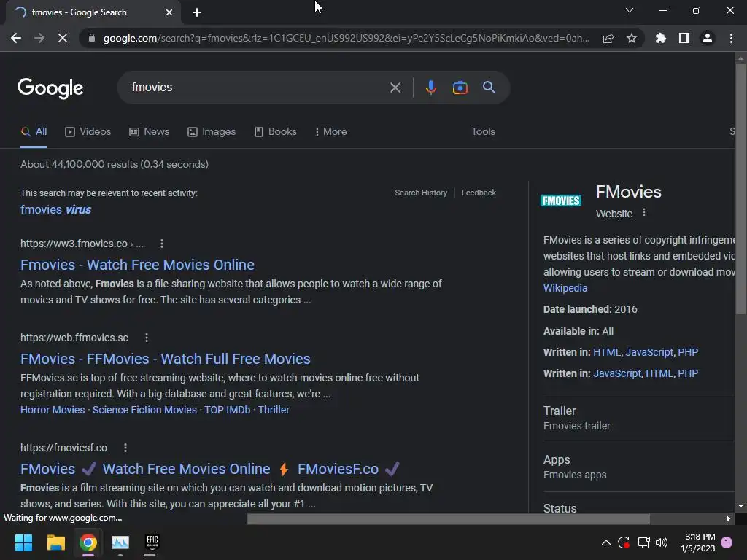Show hidden system tray icons

coord(606,542)
